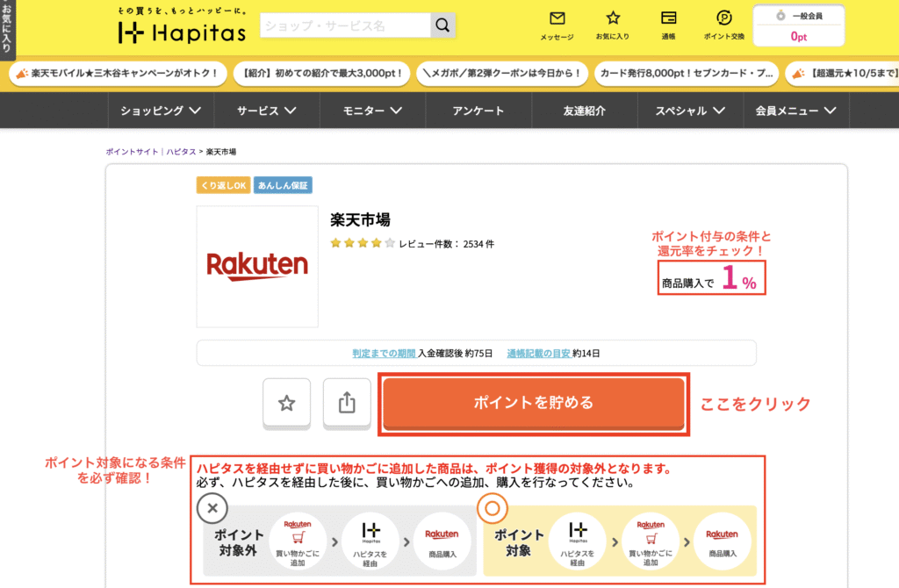Viewport: 899px width, 588px height.
Task: Select the 友達紹介 menu item
Action: pos(584,111)
